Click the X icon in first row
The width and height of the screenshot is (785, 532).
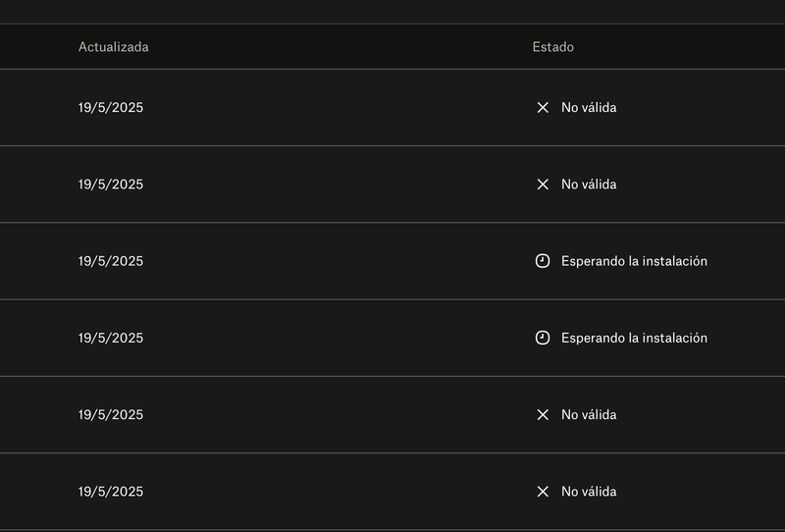point(543,108)
